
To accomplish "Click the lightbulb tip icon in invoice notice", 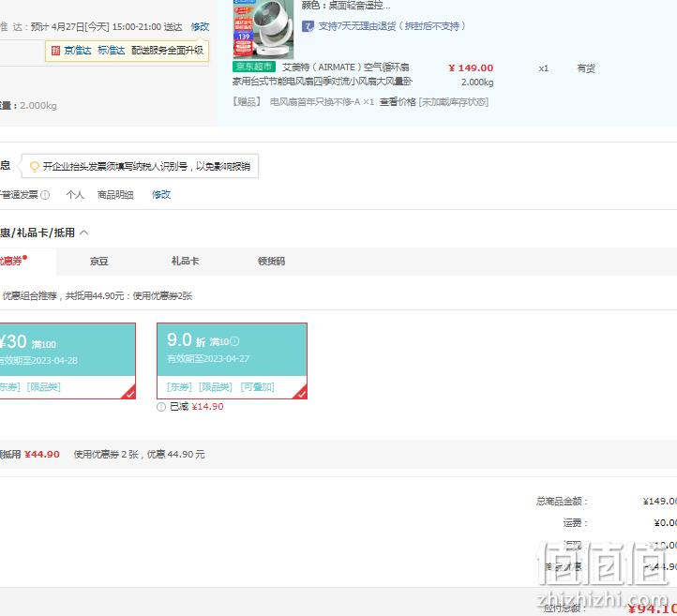I will [x=34, y=167].
